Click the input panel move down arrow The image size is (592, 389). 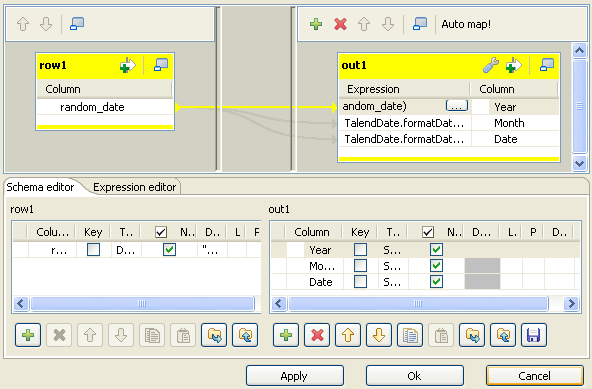(x=46, y=24)
